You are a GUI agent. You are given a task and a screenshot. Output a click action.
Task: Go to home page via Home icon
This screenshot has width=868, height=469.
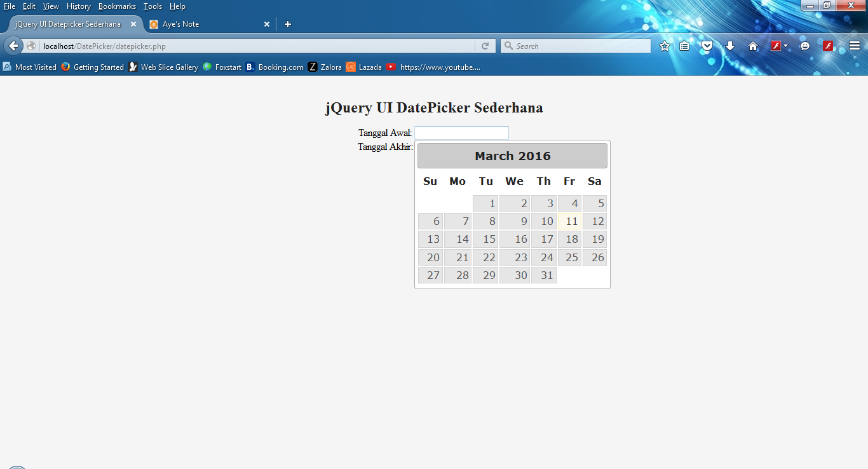point(752,45)
